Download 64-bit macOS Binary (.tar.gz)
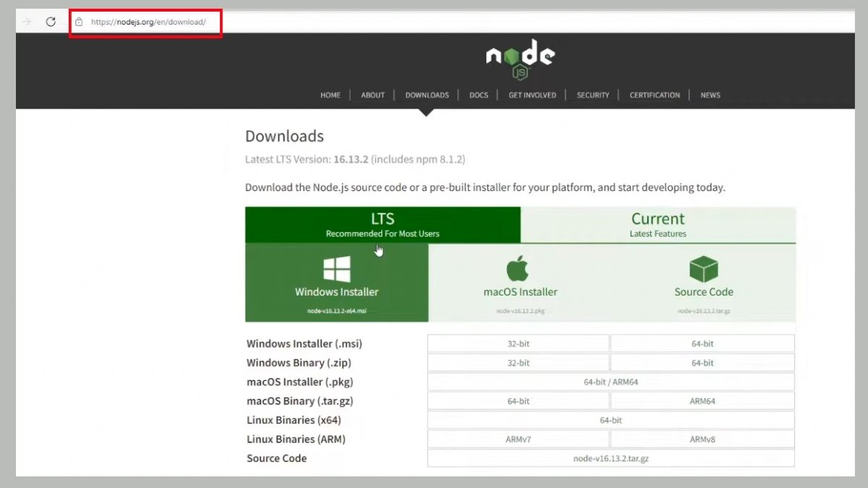 (x=519, y=401)
